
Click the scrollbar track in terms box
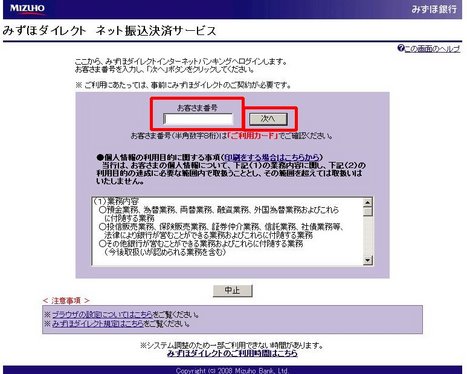(368, 237)
